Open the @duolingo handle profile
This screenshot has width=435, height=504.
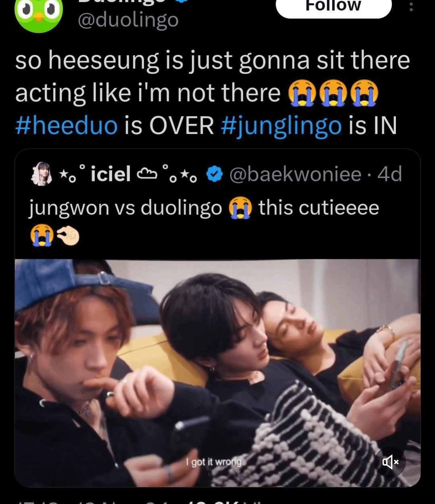[x=128, y=20]
